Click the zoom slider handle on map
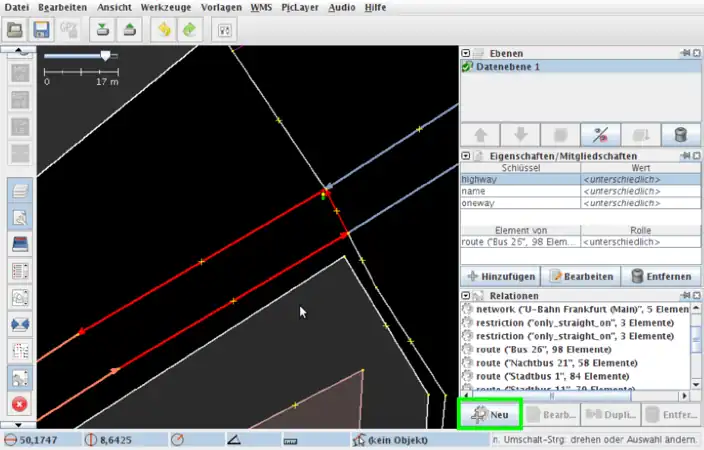Viewport: 704px width, 450px height. coord(104,56)
